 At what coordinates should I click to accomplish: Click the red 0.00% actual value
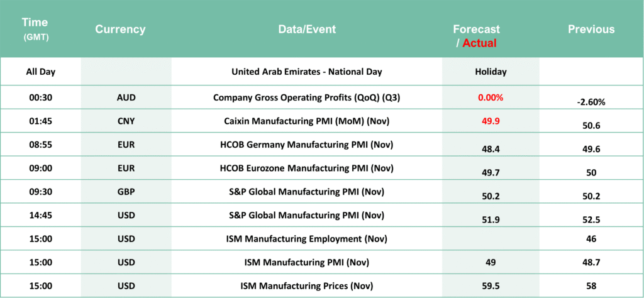pos(491,97)
